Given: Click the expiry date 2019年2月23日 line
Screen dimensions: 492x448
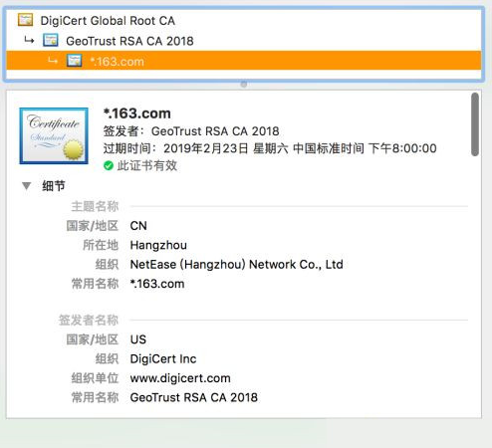Looking at the screenshot, I should (x=270, y=148).
